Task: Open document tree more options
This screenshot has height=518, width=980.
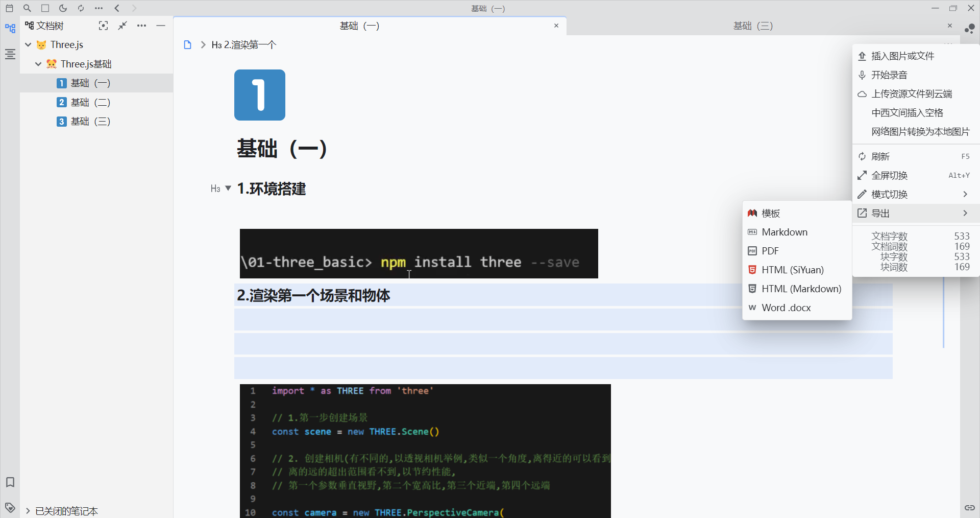Action: click(141, 26)
